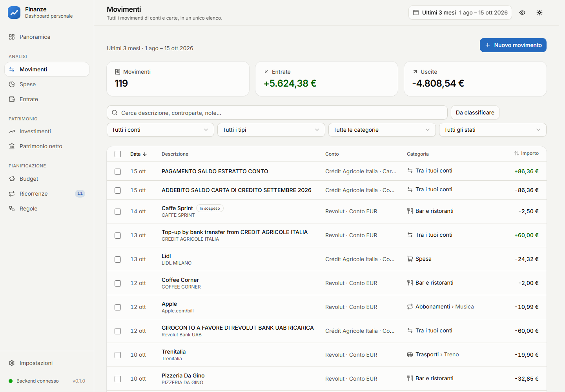Expand the Tutti i tipi filter

pos(271,130)
